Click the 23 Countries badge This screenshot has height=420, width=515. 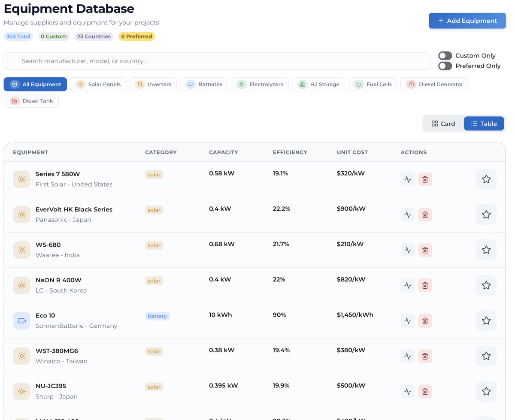(x=94, y=36)
